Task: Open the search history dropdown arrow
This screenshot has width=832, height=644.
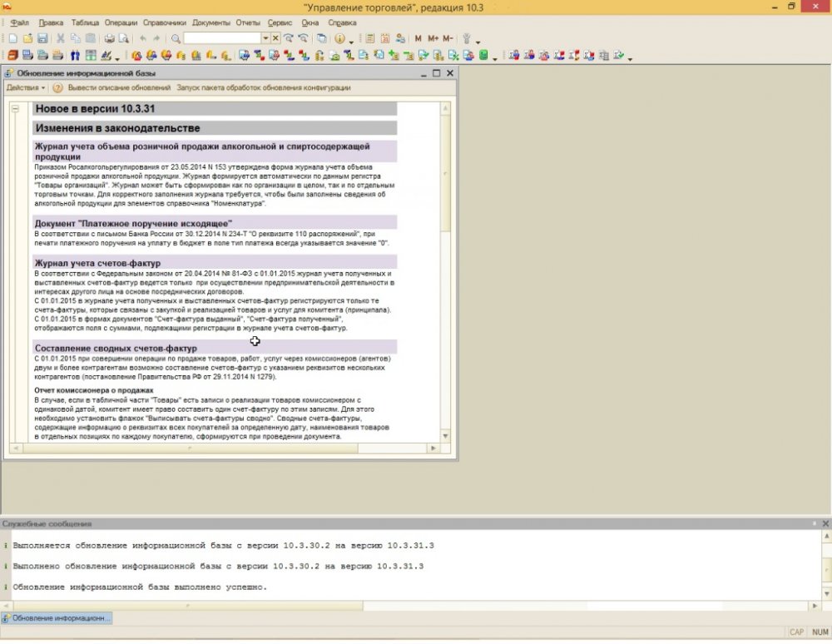Action: point(265,38)
